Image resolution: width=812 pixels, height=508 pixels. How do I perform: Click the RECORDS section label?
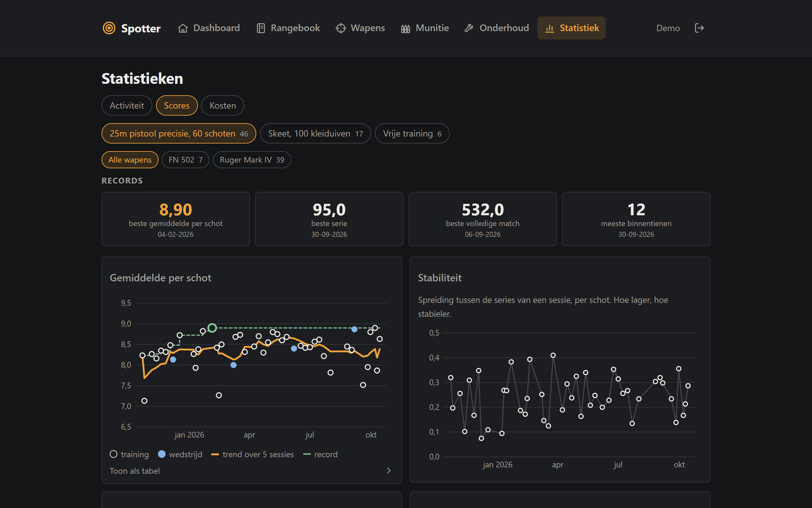122,181
